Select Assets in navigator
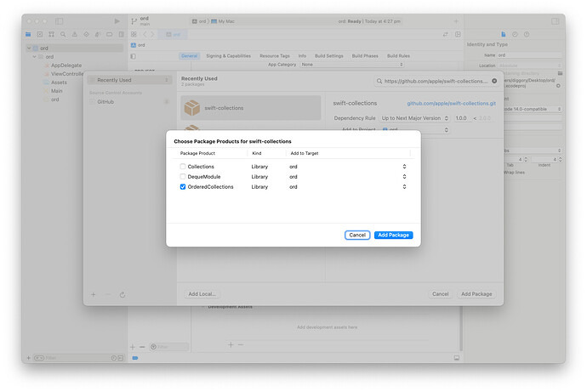587x392 pixels. (x=59, y=82)
